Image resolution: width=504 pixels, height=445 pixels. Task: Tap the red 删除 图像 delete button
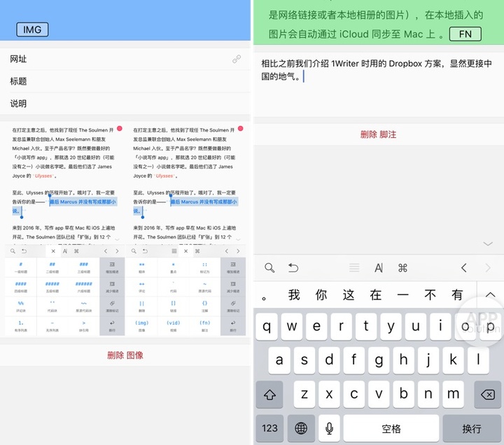[x=125, y=355]
